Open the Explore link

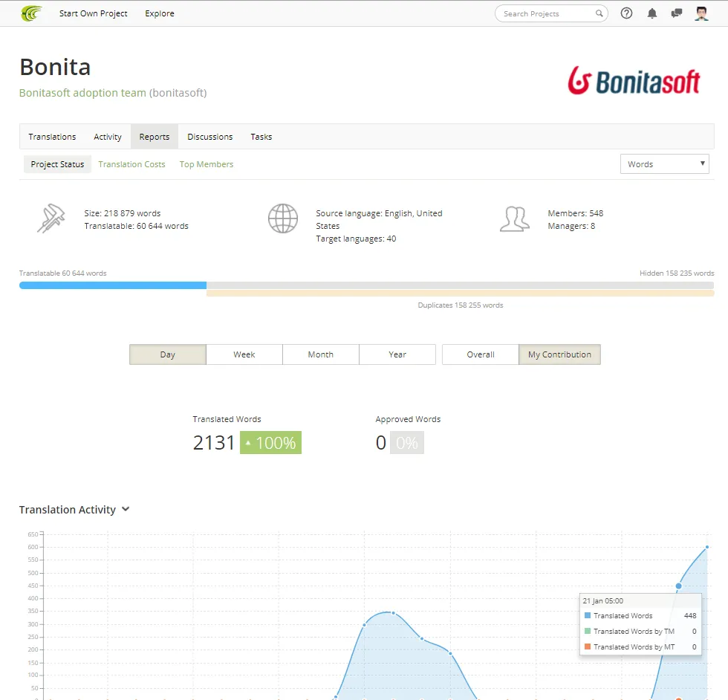(159, 13)
